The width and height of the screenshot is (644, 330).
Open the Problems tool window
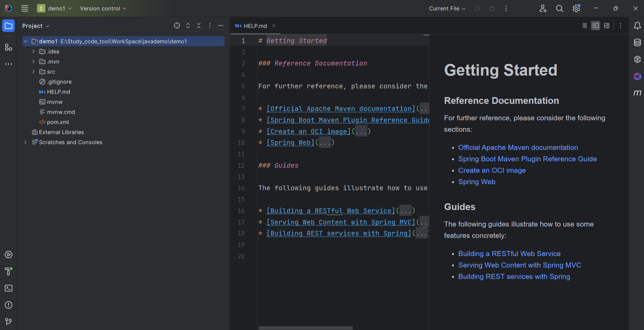pos(8,305)
